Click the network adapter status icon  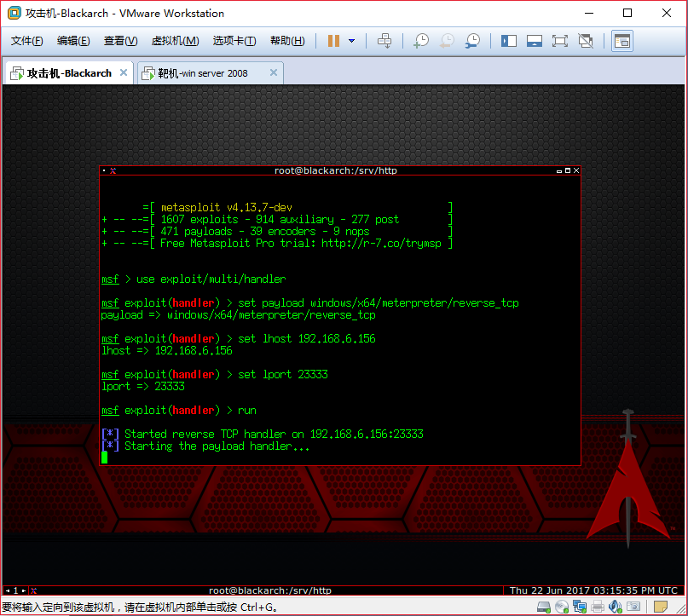(580, 607)
